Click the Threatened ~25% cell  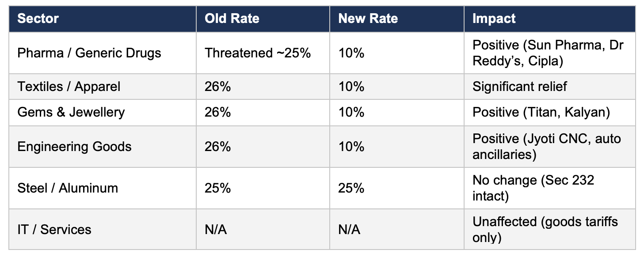(258, 53)
